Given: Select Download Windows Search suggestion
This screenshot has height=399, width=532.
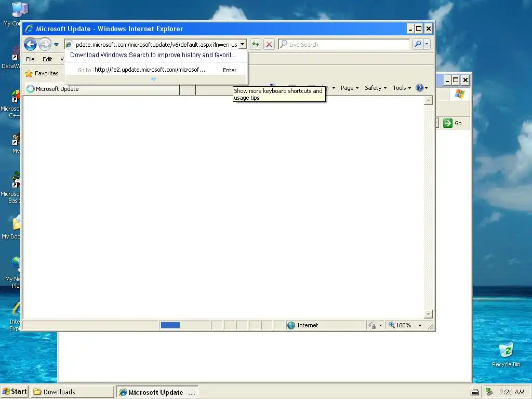Looking at the screenshot, I should point(153,55).
